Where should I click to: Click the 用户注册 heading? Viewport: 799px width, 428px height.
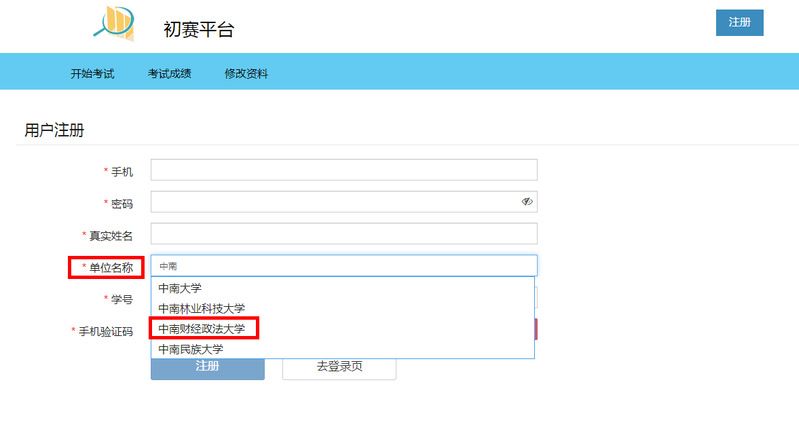[x=54, y=130]
